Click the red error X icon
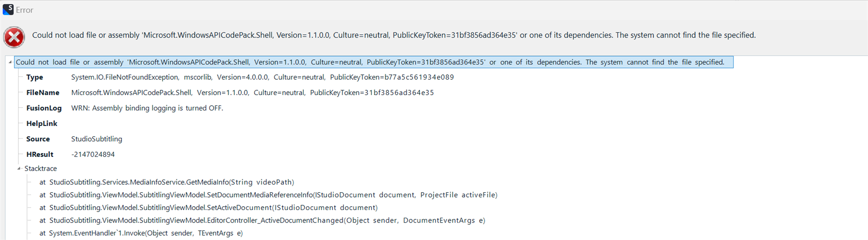 [14, 37]
